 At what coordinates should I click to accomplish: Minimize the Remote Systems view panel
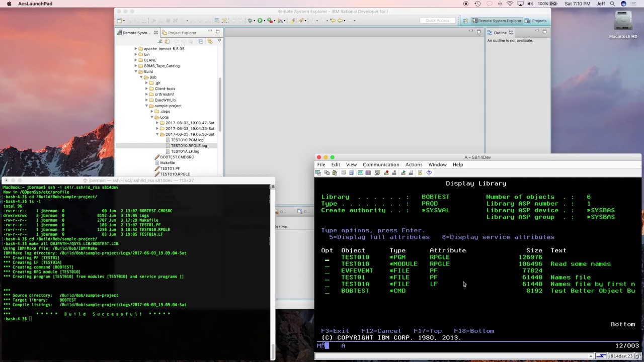(210, 32)
